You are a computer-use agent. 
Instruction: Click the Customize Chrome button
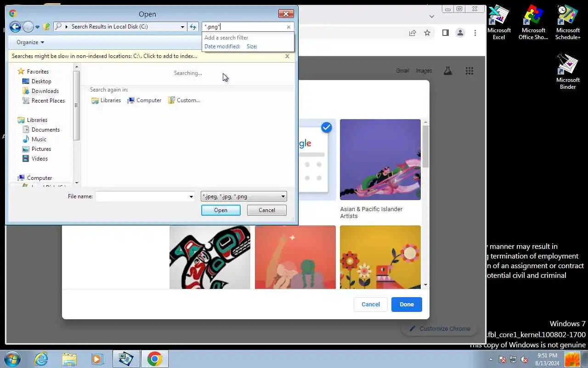pos(440,329)
